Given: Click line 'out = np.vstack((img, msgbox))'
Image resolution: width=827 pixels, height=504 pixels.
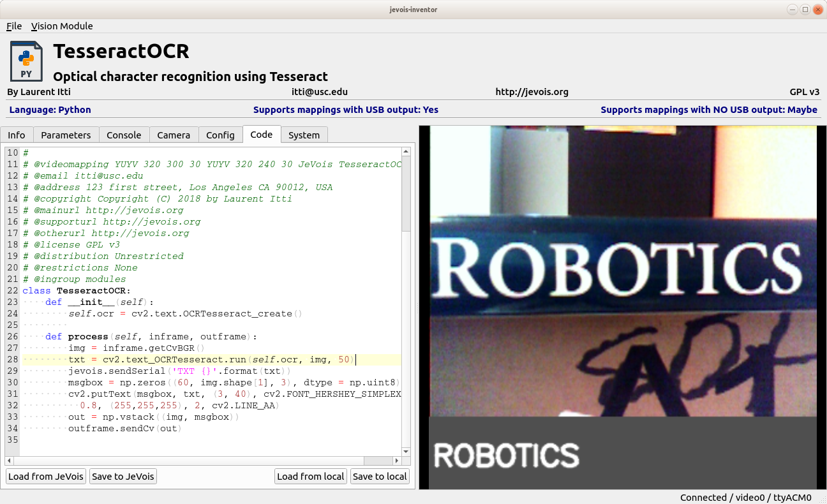Looking at the screenshot, I should [x=154, y=417].
